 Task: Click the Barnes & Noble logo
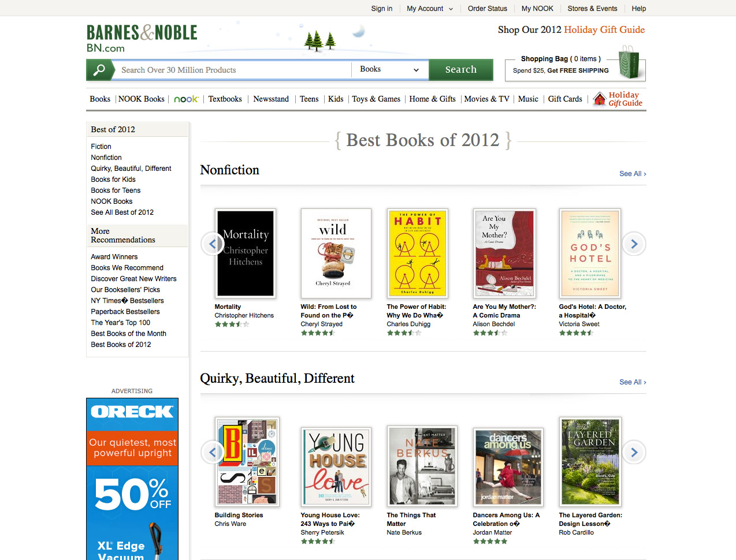[142, 38]
